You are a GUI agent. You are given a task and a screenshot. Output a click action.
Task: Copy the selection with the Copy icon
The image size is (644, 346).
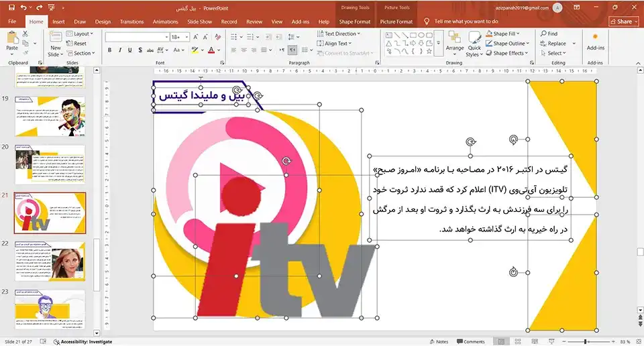pos(25,43)
